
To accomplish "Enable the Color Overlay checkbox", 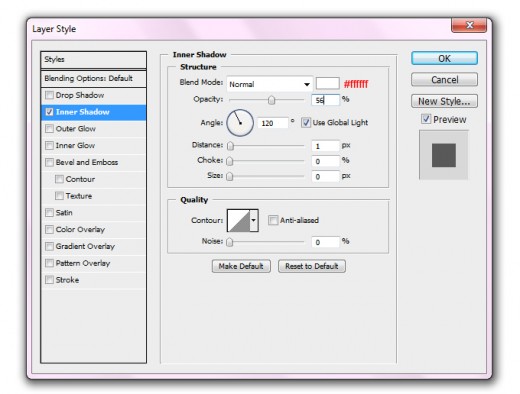I will tap(49, 229).
